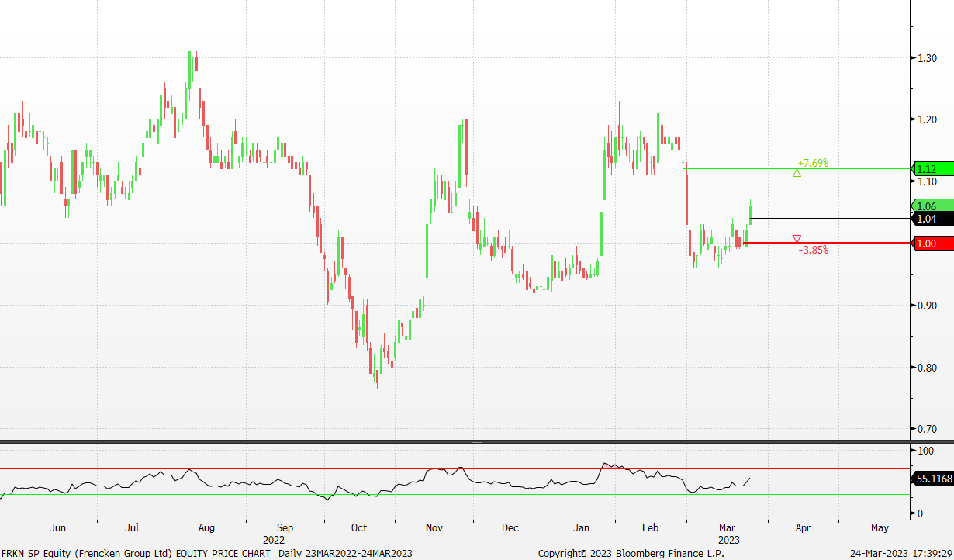The width and height of the screenshot is (954, 560).
Task: Select the red 1.00 stop price label
Action: 926,244
